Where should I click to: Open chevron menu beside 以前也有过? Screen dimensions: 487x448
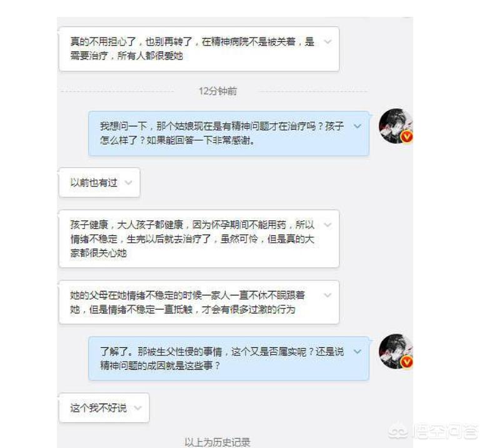coord(128,183)
